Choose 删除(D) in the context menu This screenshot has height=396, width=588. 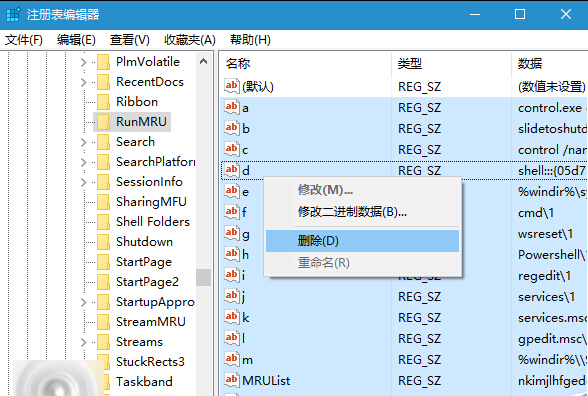tap(362, 241)
